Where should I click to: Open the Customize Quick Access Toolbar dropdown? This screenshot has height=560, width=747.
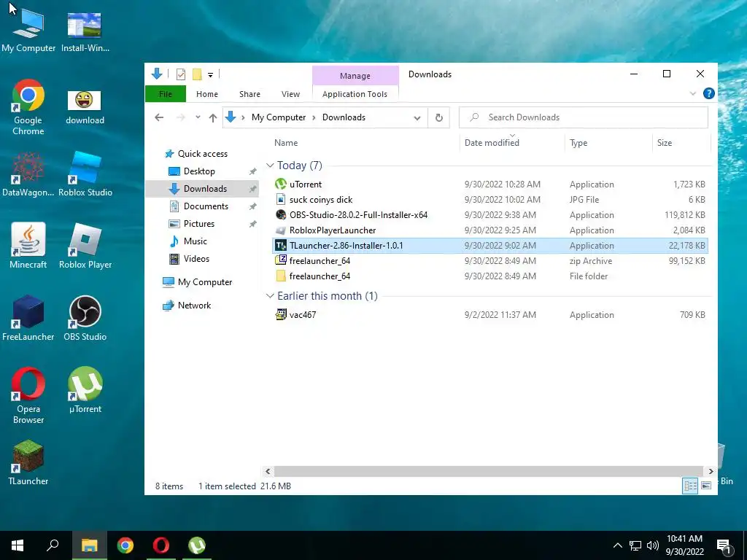210,75
